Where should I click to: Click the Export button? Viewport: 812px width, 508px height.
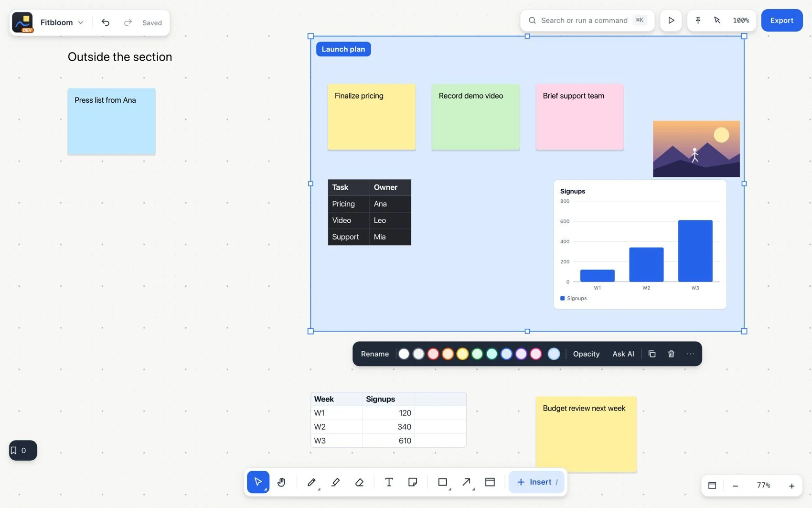click(x=781, y=21)
